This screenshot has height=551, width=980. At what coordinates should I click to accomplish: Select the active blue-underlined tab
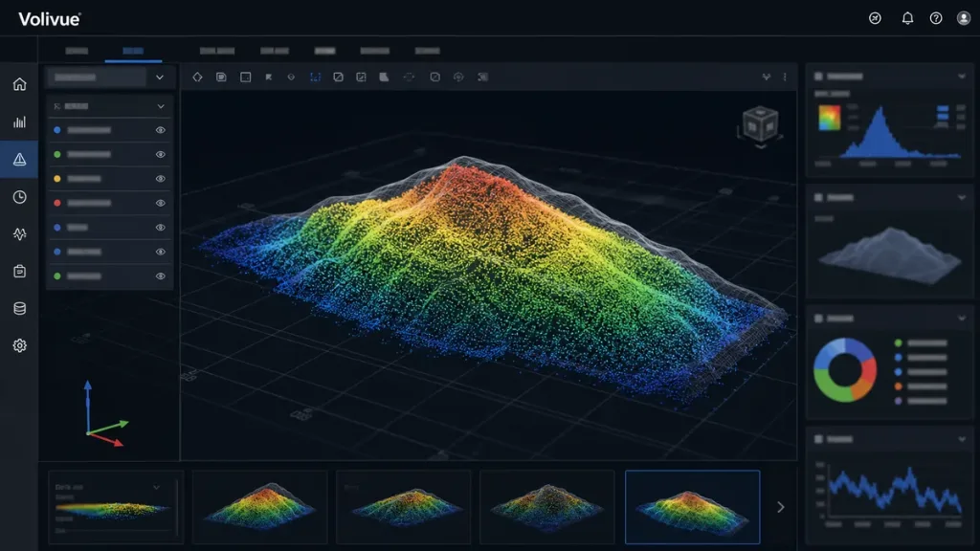click(x=133, y=51)
